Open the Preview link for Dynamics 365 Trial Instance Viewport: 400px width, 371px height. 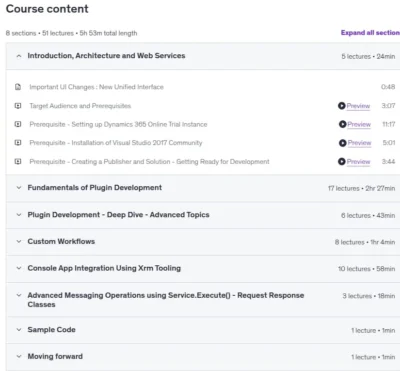point(359,124)
